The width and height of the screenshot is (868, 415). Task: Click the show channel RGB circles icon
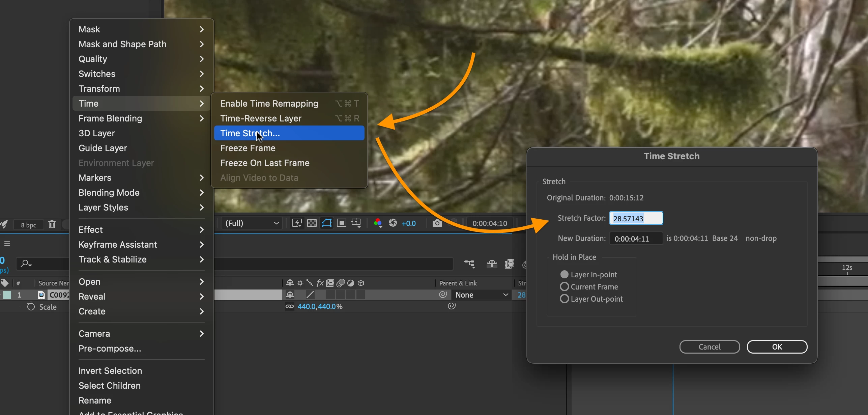tap(378, 223)
